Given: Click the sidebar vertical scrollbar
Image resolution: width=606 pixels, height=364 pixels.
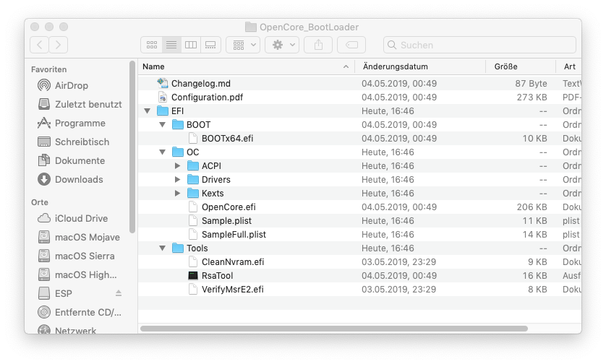Looking at the screenshot, I should tap(132, 147).
